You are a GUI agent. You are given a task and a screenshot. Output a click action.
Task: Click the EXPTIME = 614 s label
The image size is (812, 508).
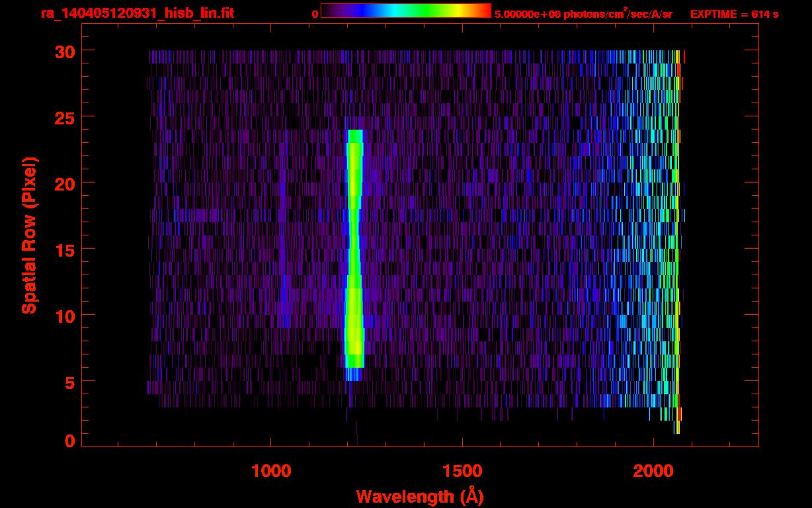734,14
